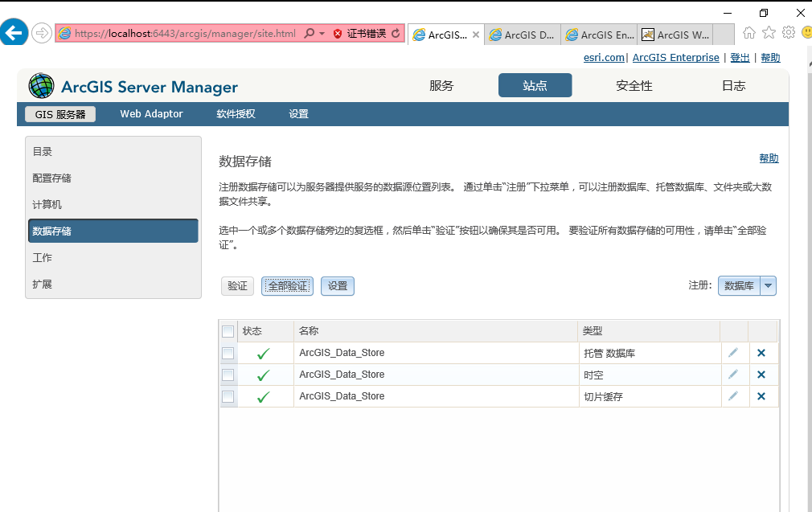The height and width of the screenshot is (512, 812).
Task: Click the 全部验证 button
Action: tap(287, 286)
